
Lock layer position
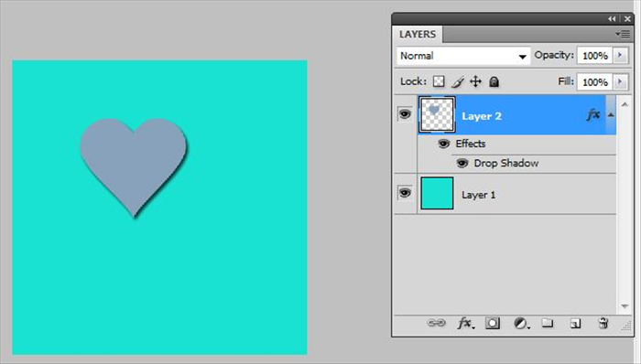[x=475, y=81]
